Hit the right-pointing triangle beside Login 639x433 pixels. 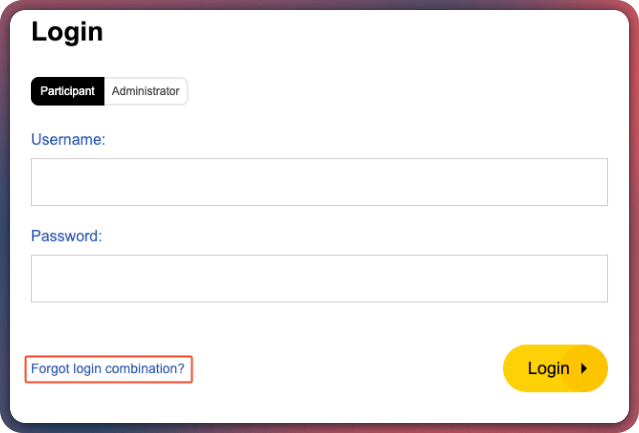584,368
